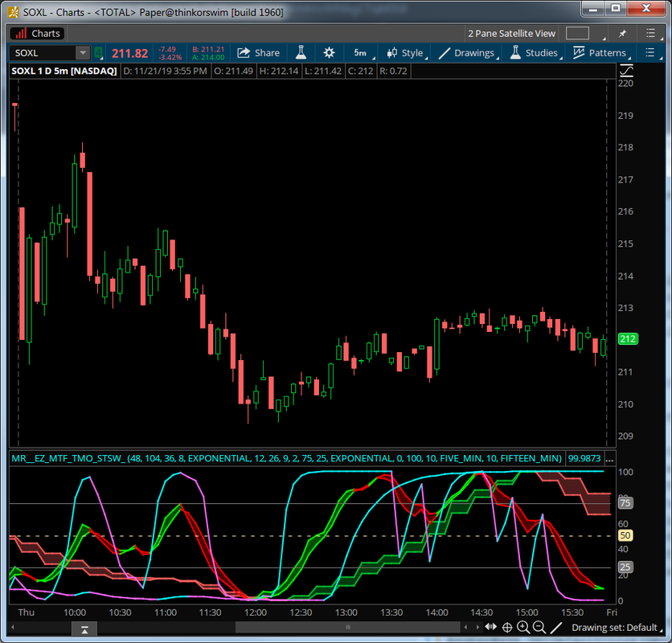Screen dimensions: 672x643
Task: Click the last price 211.82
Action: point(130,53)
